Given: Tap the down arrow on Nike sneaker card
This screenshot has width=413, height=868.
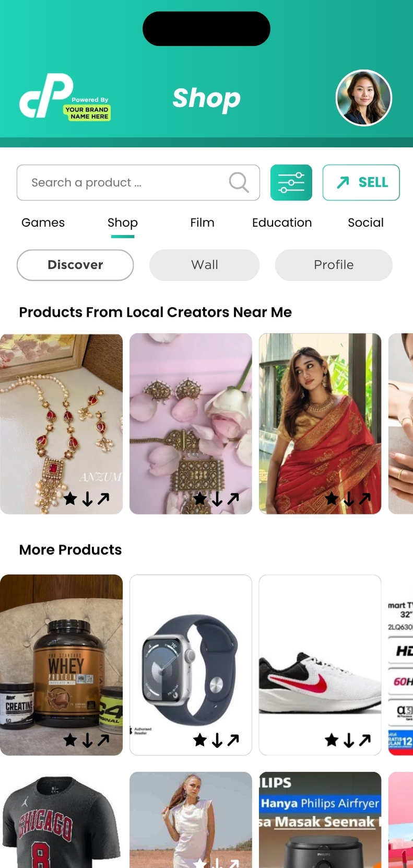Looking at the screenshot, I should point(348,739).
